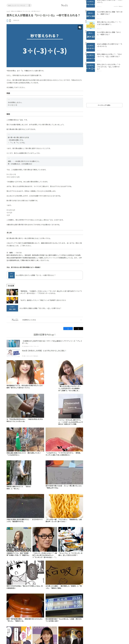Image resolution: width=129 pixels, height=644 pixels.
Task: Open the 3÷(−3)÷(−3) article header image
Action: [x=45, y=46]
